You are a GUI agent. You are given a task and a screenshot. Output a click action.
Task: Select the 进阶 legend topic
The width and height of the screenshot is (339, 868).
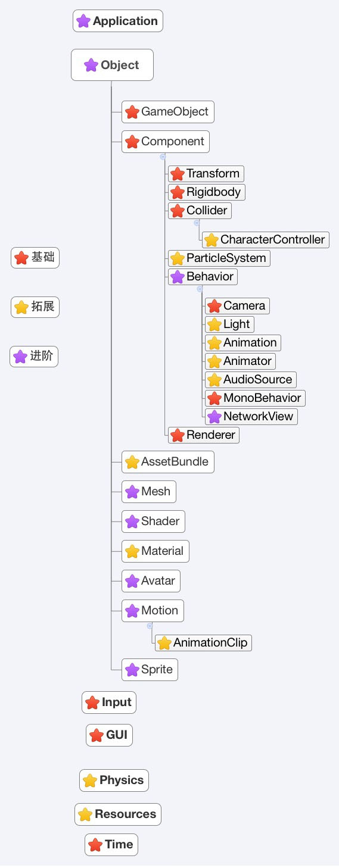[x=34, y=357]
